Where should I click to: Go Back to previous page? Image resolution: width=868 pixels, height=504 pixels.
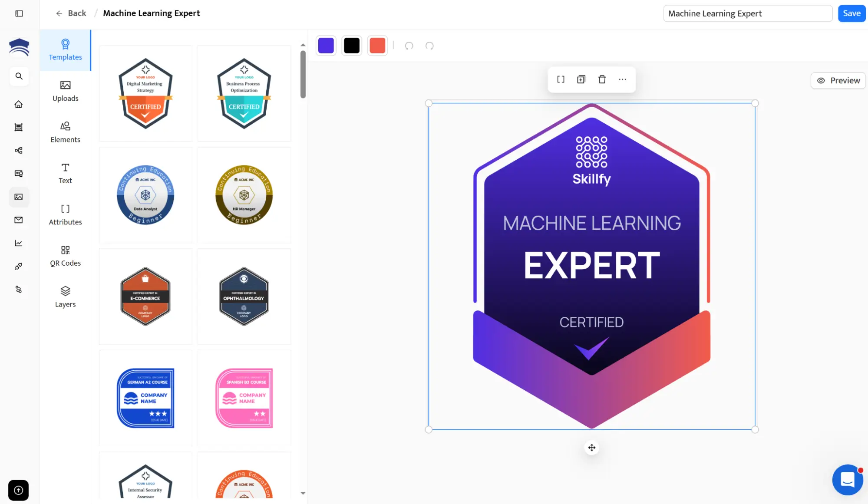(71, 13)
